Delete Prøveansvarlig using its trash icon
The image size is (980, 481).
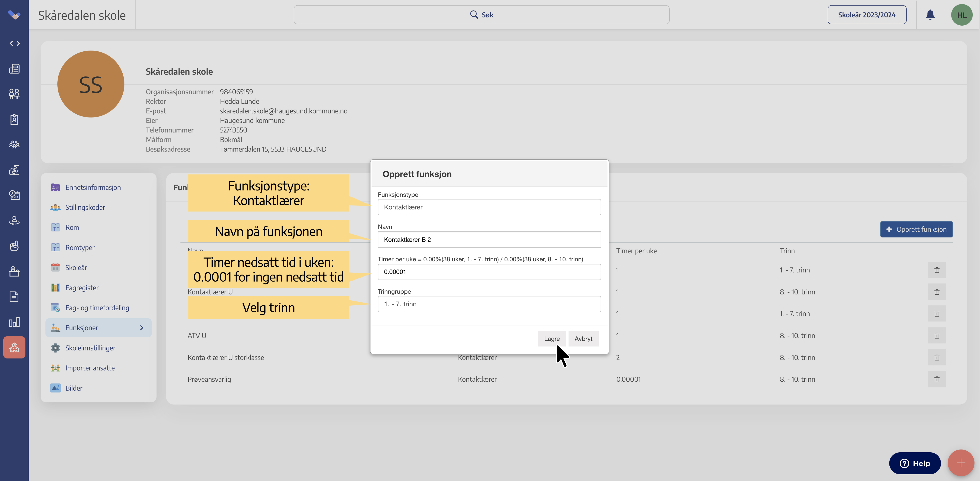coord(937,380)
